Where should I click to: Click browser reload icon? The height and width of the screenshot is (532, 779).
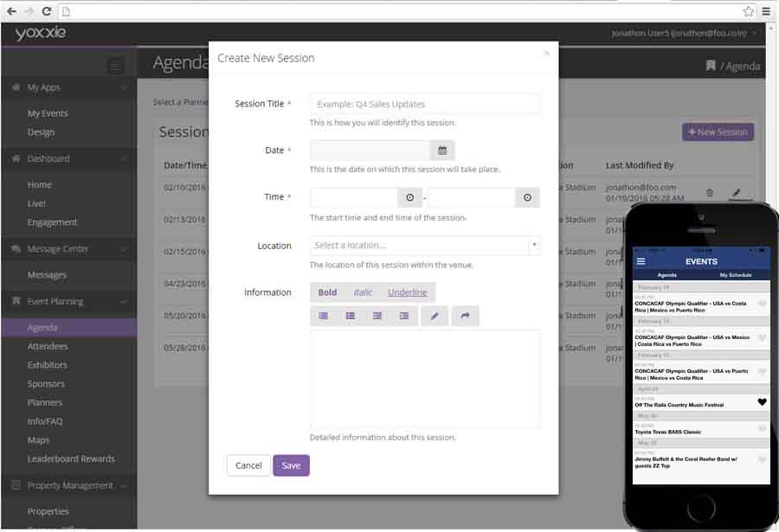click(46, 11)
